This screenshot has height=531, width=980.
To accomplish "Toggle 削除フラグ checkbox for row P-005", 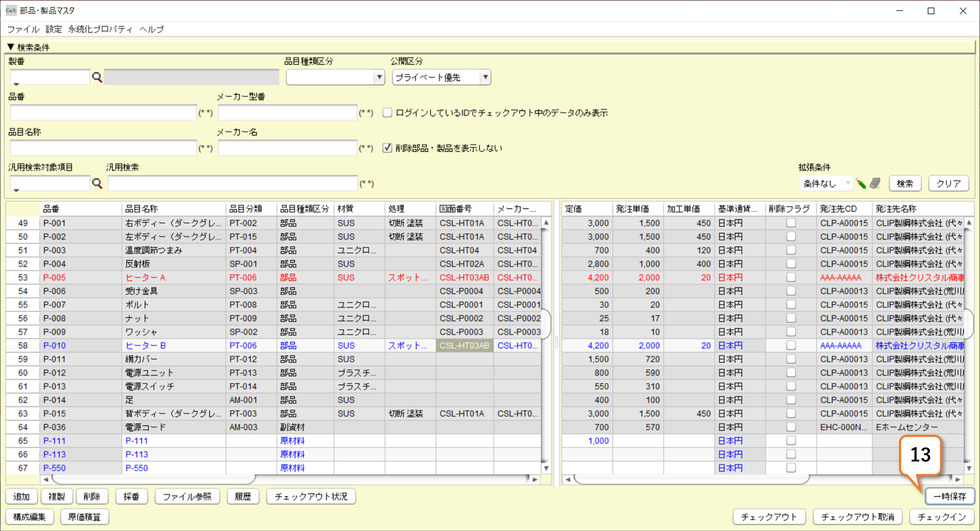I will tap(791, 277).
